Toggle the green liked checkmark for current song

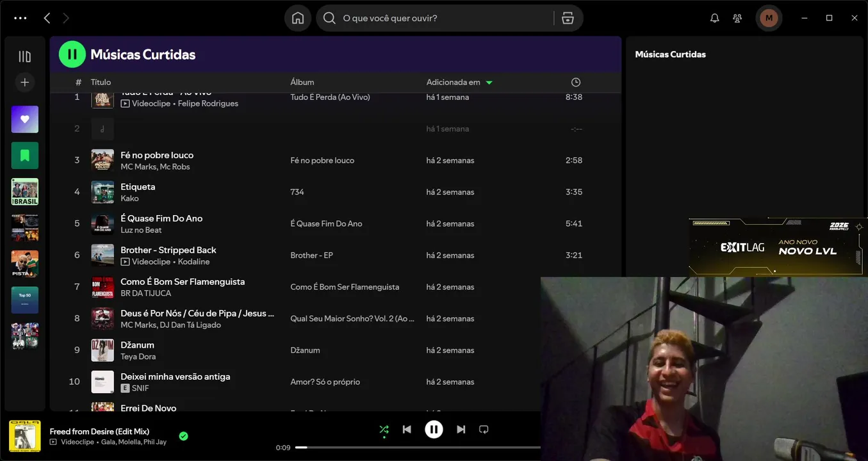click(x=184, y=436)
